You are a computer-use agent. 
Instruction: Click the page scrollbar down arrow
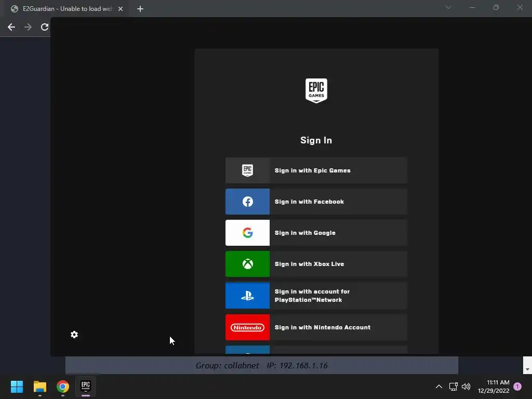(x=527, y=369)
